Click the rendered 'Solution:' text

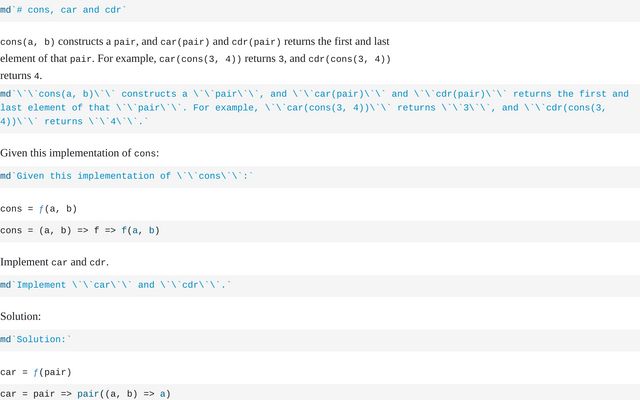[20, 317]
